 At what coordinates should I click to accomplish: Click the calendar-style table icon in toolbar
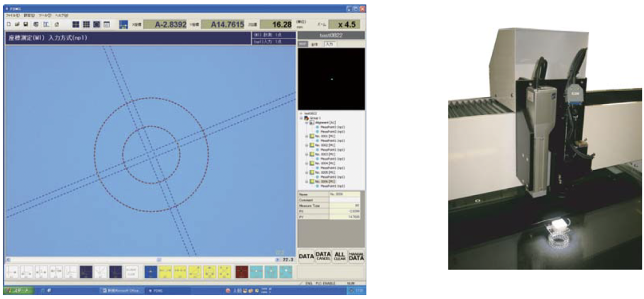point(107,25)
